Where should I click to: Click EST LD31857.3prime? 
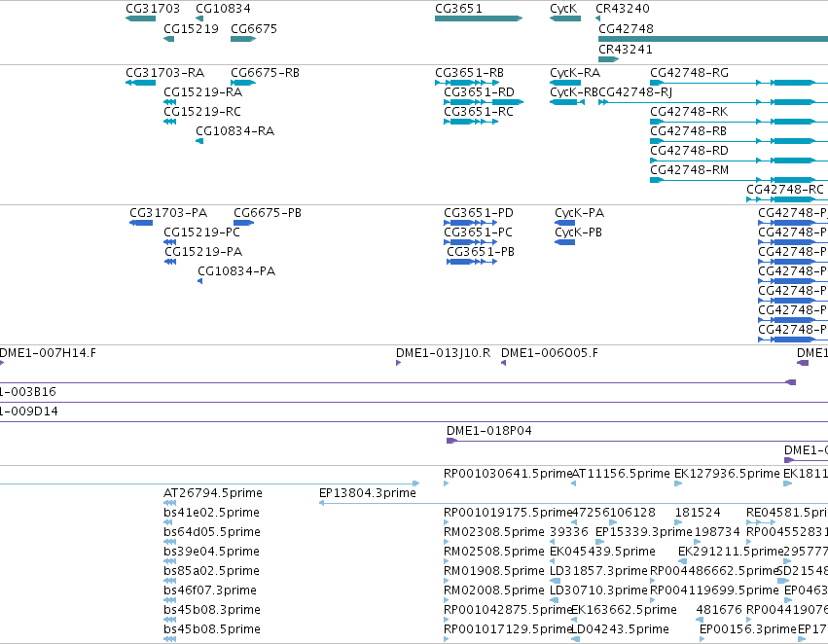[x=598, y=572]
